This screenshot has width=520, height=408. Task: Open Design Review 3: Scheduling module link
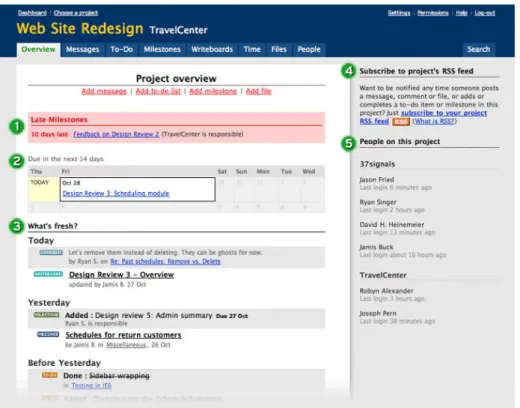click(x=116, y=193)
